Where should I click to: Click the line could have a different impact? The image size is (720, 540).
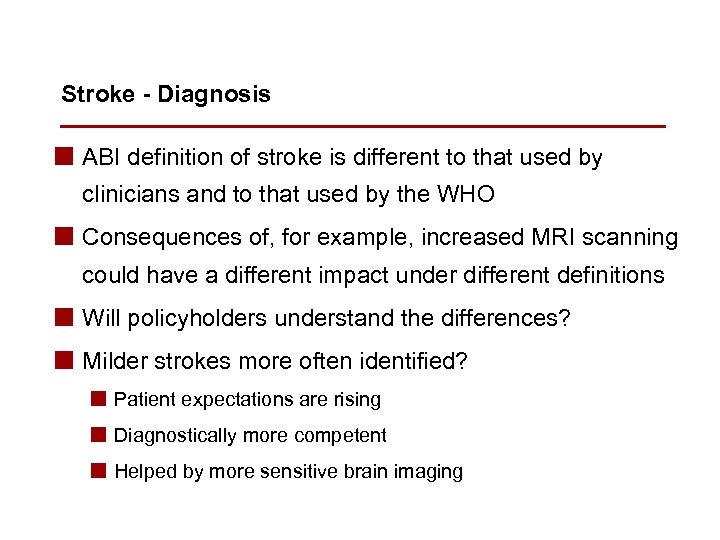373,275
